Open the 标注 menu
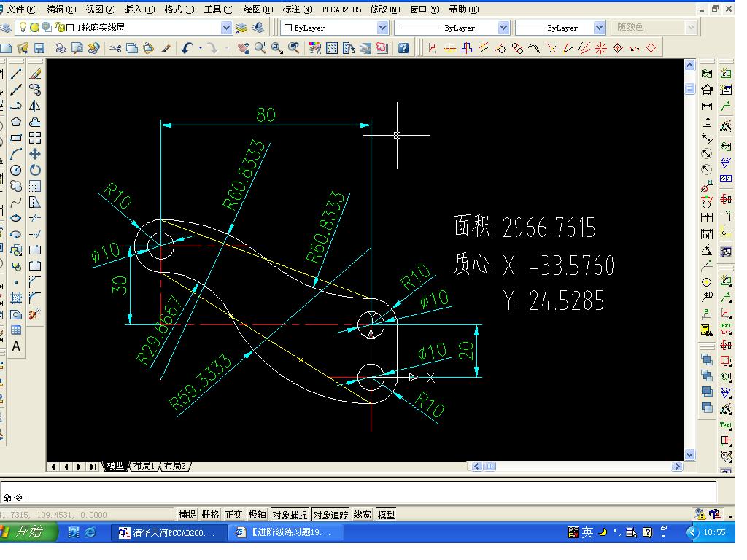Screen dimensions: 747x560 coord(298,9)
